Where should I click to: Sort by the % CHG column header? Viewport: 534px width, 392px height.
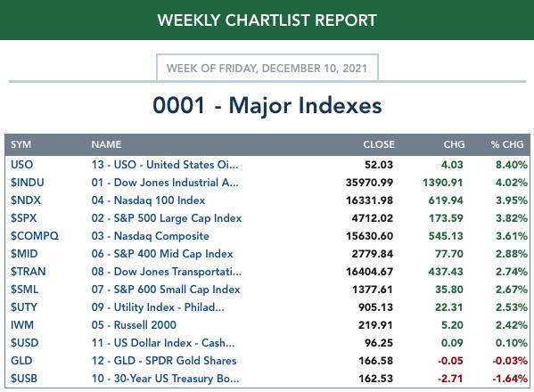pyautogui.click(x=507, y=144)
